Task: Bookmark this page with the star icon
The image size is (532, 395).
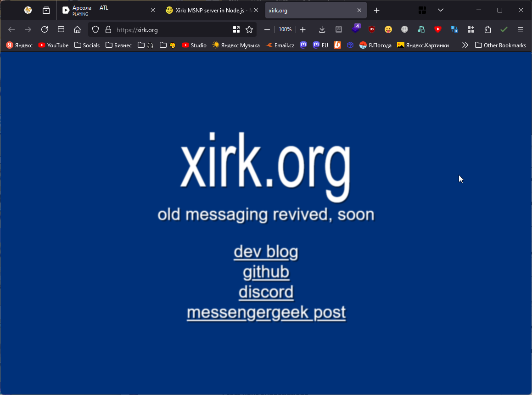Action: [x=249, y=29]
